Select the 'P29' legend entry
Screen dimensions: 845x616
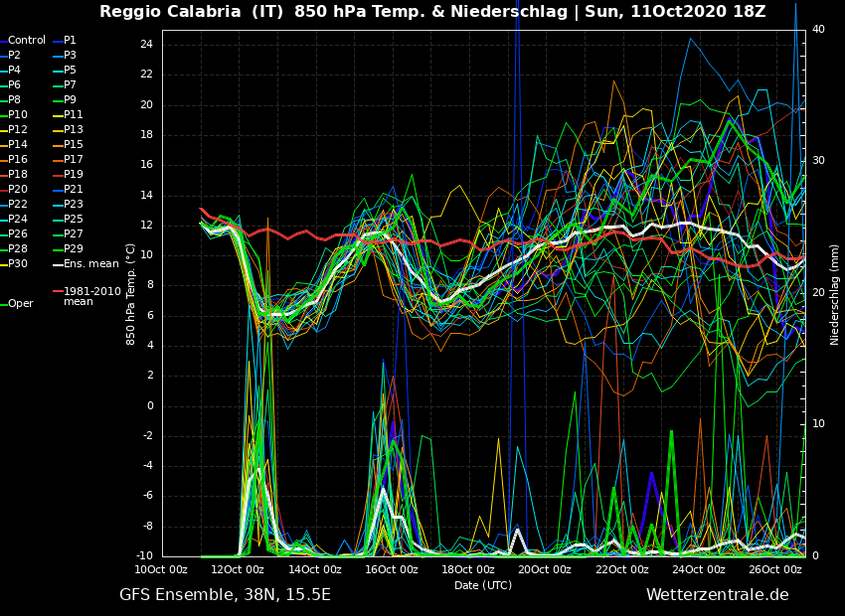point(74,248)
